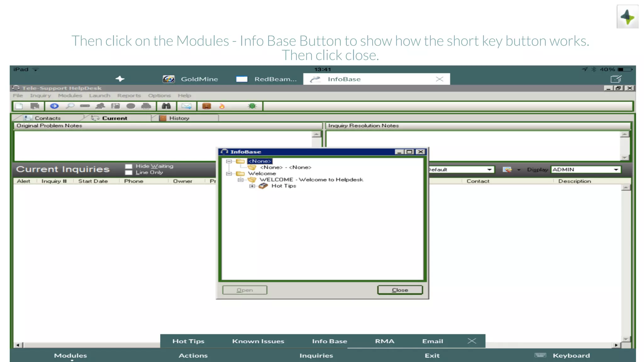Switch to the Contacts tab
Screen dimensions: 644x362
pyautogui.click(x=48, y=118)
